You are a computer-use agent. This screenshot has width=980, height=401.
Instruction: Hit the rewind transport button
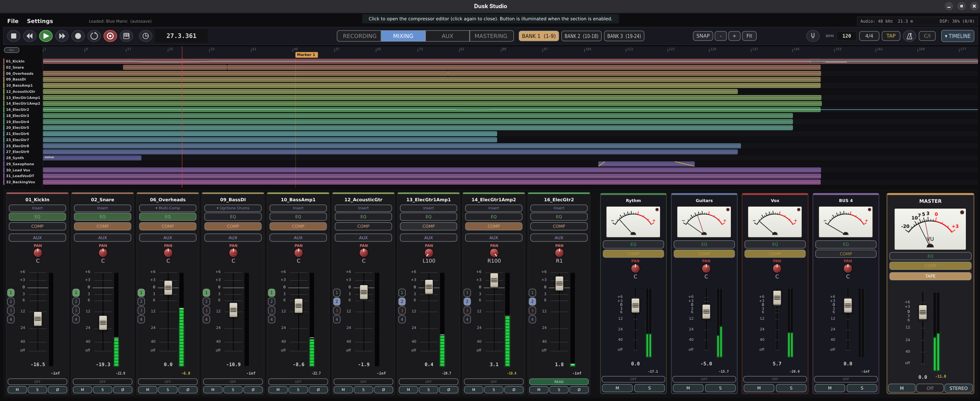pyautogui.click(x=30, y=36)
